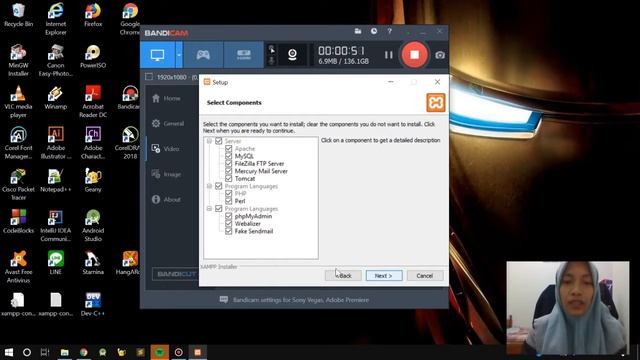Select Bandicam screen recording mode
Viewport: 640px width, 360px height.
pyautogui.click(x=158, y=55)
